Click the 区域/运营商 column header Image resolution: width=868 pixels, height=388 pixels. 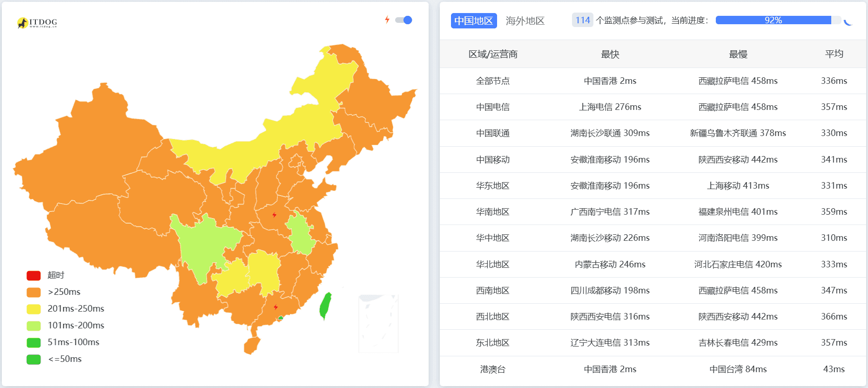[493, 54]
